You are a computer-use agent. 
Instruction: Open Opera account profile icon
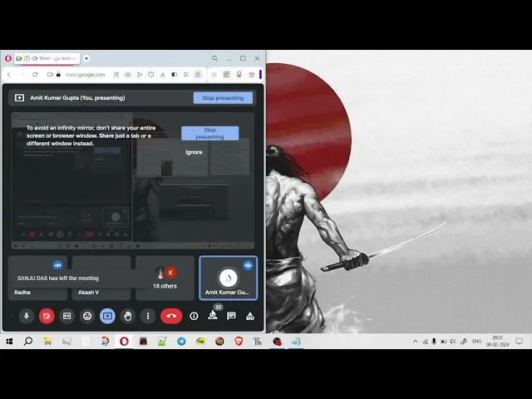point(198,74)
